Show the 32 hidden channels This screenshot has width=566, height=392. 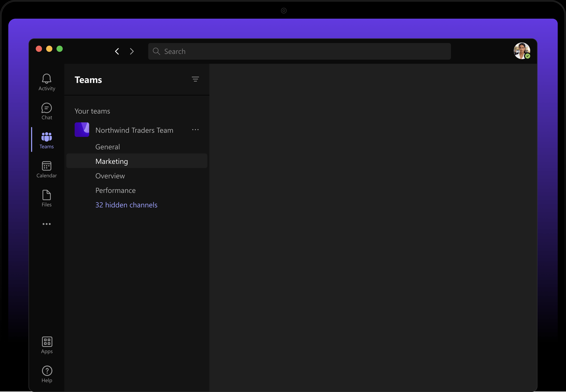pos(126,205)
